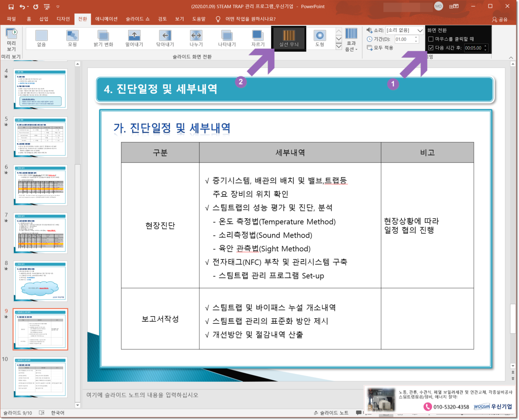This screenshot has width=519, height=420.
Task: Click 모두 적용 to apply to all slides
Action: [x=380, y=48]
